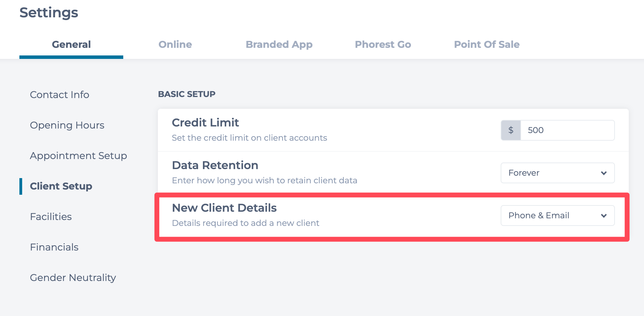Click the Data Retention chevron arrow
This screenshot has width=644, height=316.
604,173
